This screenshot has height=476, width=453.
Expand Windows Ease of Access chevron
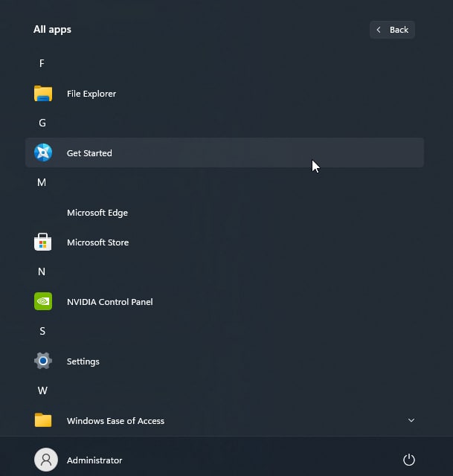411,420
